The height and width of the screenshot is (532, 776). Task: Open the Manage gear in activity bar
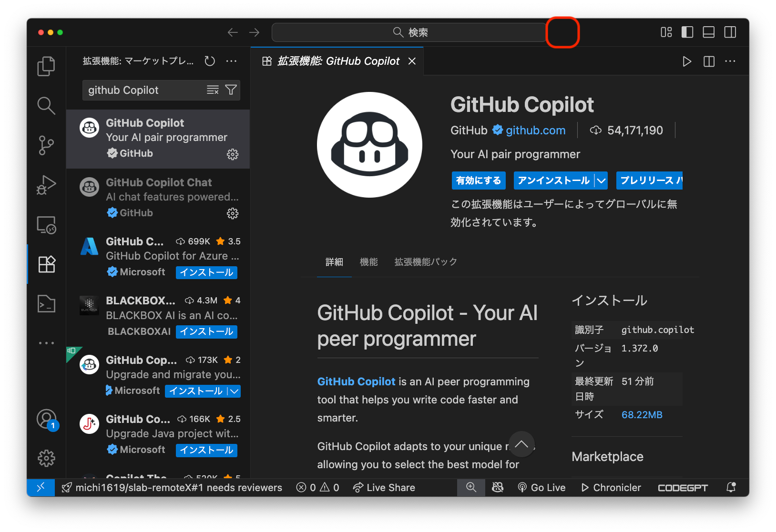[46, 458]
